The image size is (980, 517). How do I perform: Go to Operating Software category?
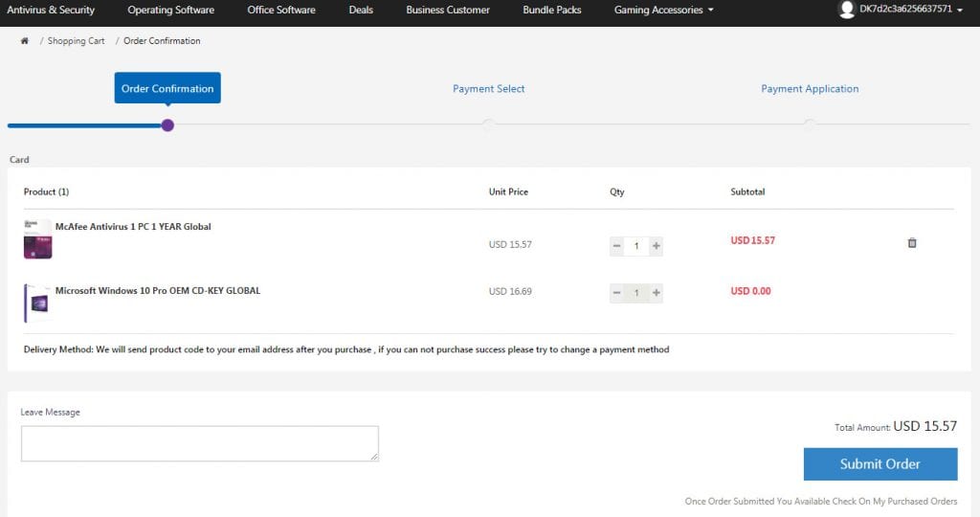click(170, 10)
